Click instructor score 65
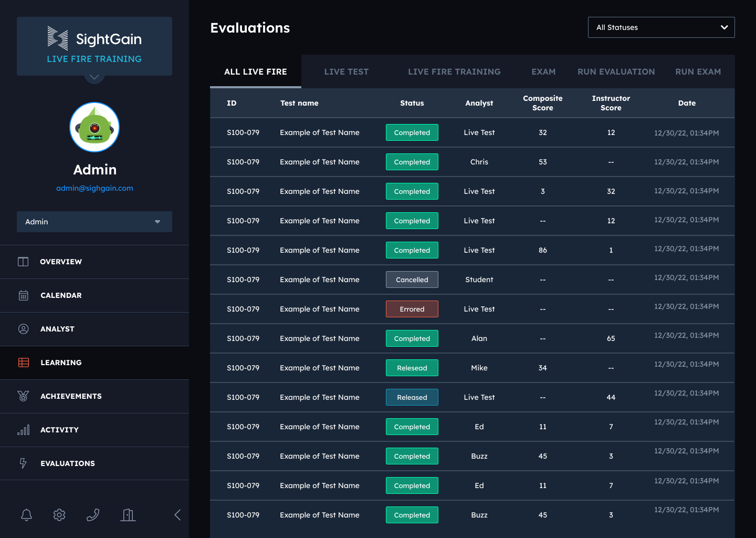 611,338
